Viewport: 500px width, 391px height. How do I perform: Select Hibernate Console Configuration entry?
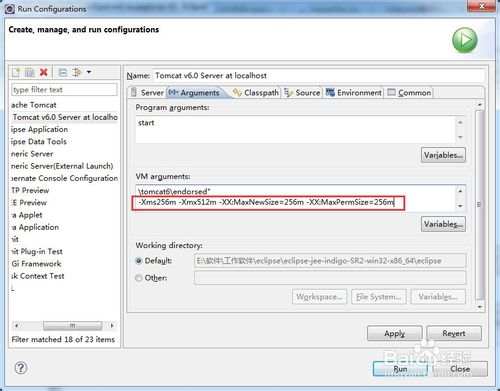tap(65, 178)
